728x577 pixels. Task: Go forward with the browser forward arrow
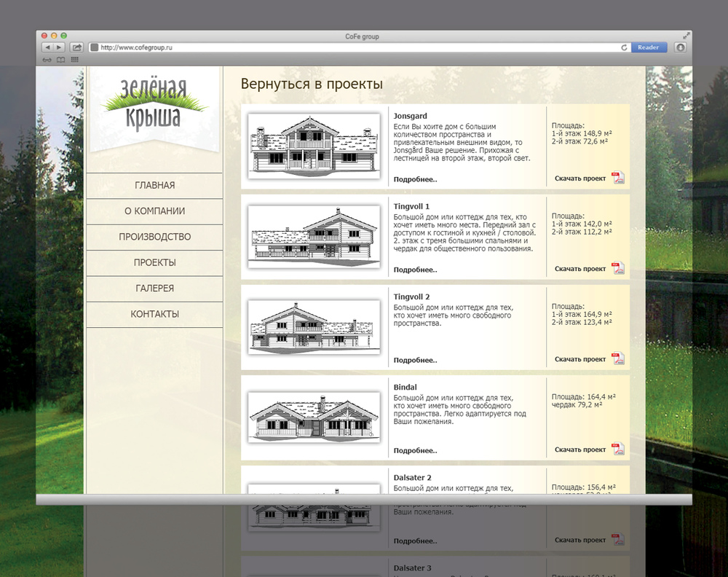point(59,47)
